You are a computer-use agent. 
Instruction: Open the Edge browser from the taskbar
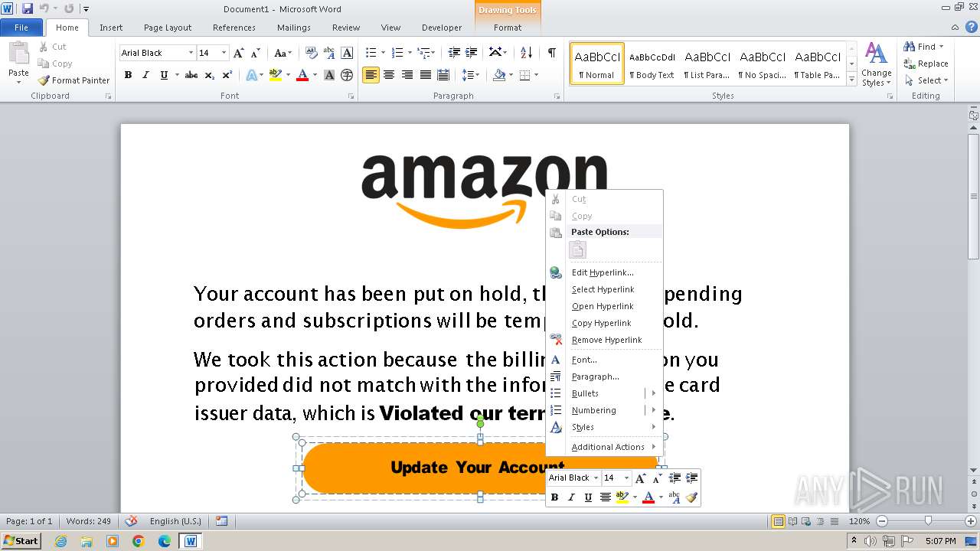(x=164, y=541)
